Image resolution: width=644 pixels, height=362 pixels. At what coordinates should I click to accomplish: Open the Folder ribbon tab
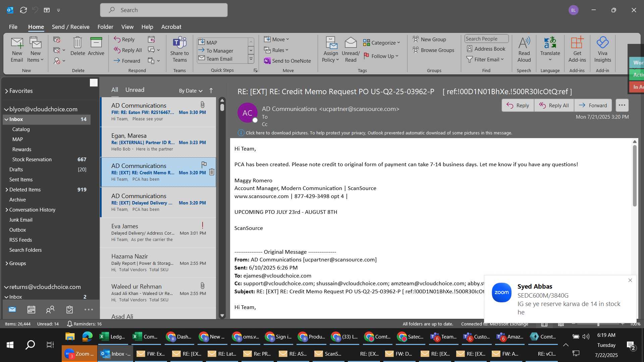coord(105,27)
